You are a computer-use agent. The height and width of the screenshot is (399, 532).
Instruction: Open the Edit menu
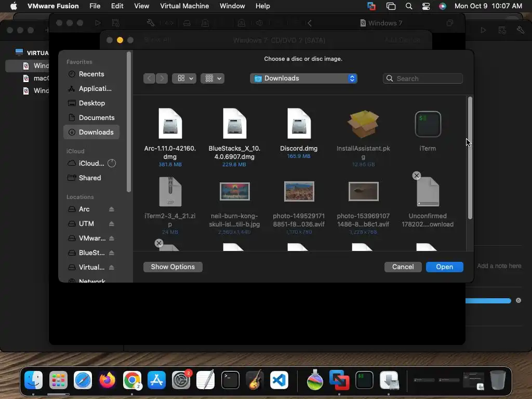[117, 6]
